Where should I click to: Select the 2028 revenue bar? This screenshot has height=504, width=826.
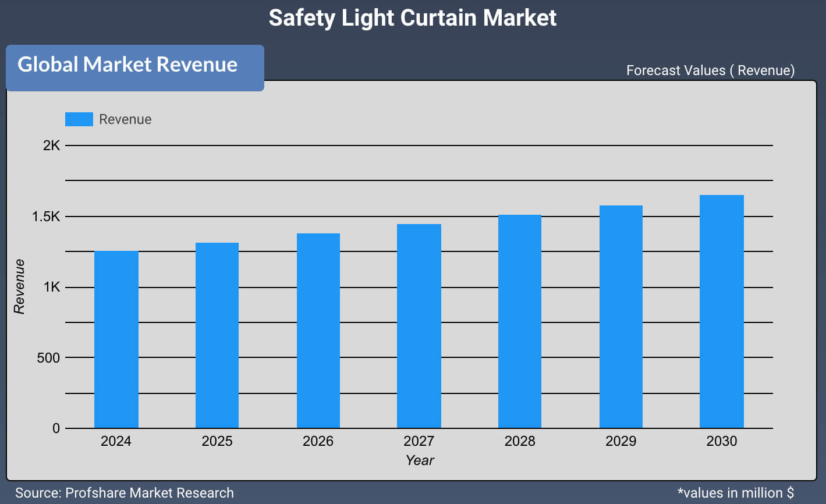[x=520, y=321]
